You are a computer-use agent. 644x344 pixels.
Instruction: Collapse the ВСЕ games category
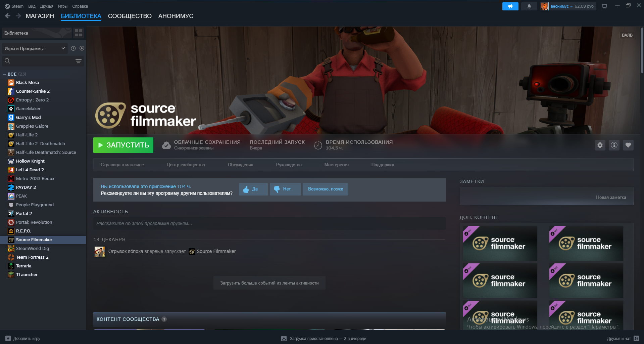pyautogui.click(x=4, y=74)
